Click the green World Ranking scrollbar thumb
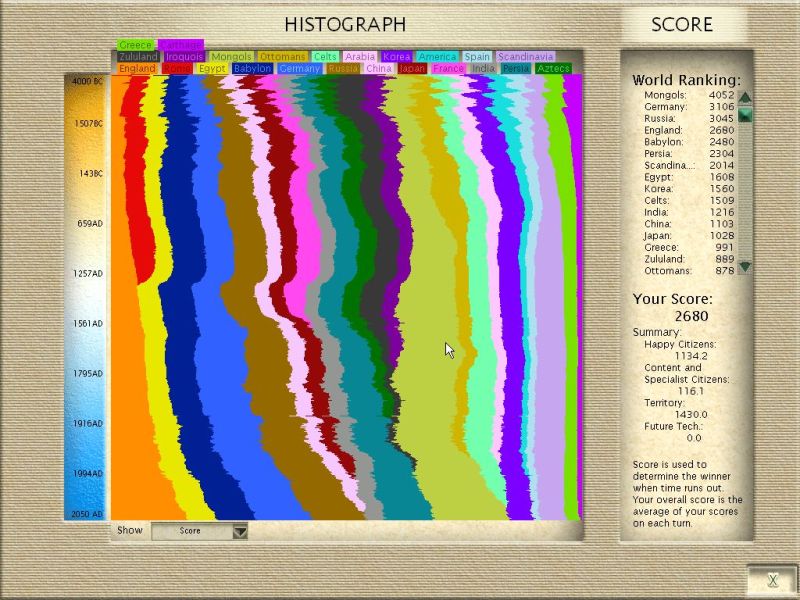800x600 pixels. [x=745, y=115]
